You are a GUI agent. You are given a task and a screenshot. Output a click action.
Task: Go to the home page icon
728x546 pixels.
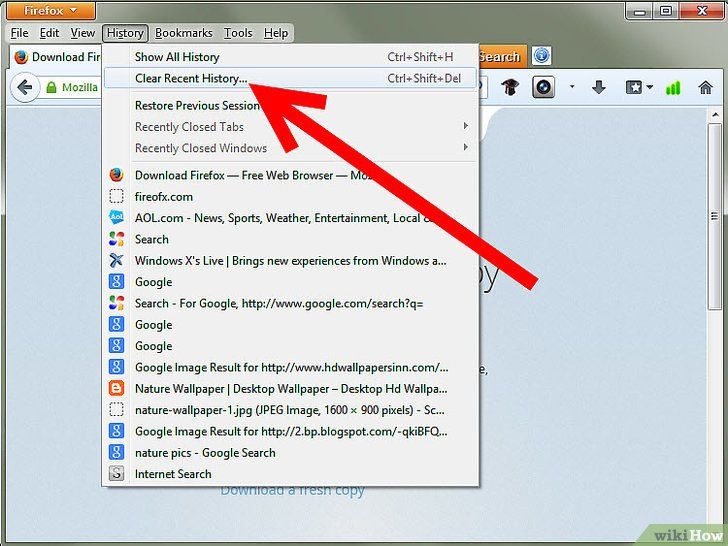[705, 87]
